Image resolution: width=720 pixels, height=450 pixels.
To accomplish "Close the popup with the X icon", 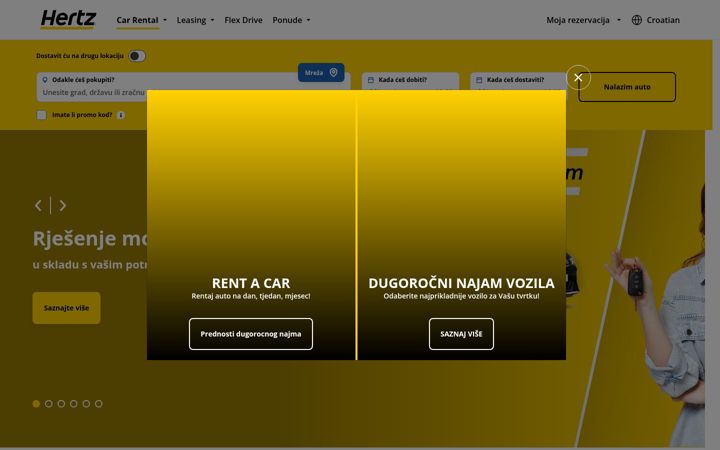I will click(x=578, y=78).
